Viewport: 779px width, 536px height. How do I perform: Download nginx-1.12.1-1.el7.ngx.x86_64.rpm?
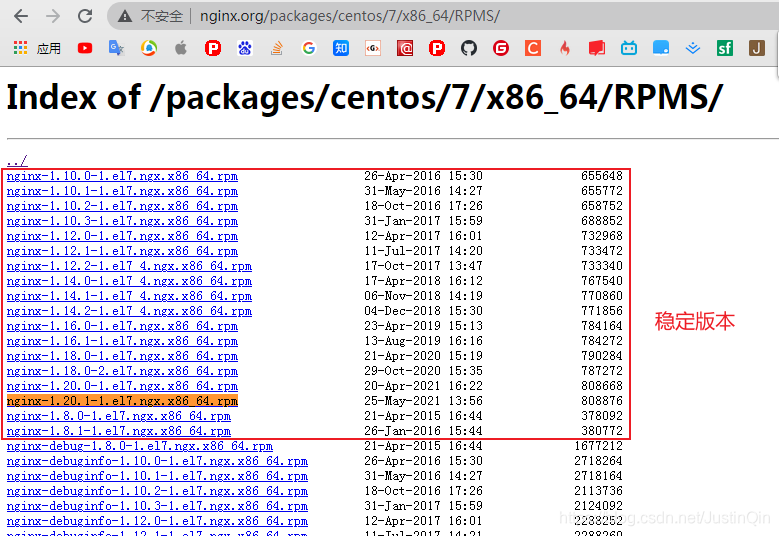(122, 251)
